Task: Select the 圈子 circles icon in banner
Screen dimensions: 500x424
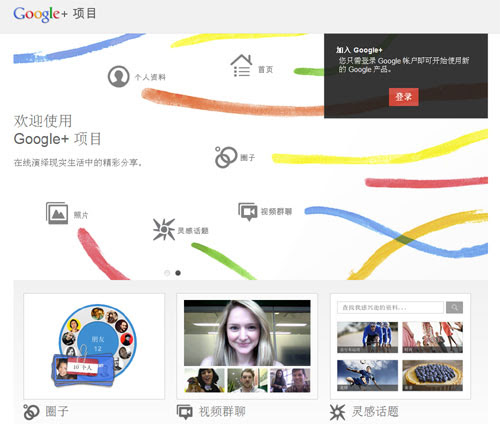Action: (x=226, y=157)
